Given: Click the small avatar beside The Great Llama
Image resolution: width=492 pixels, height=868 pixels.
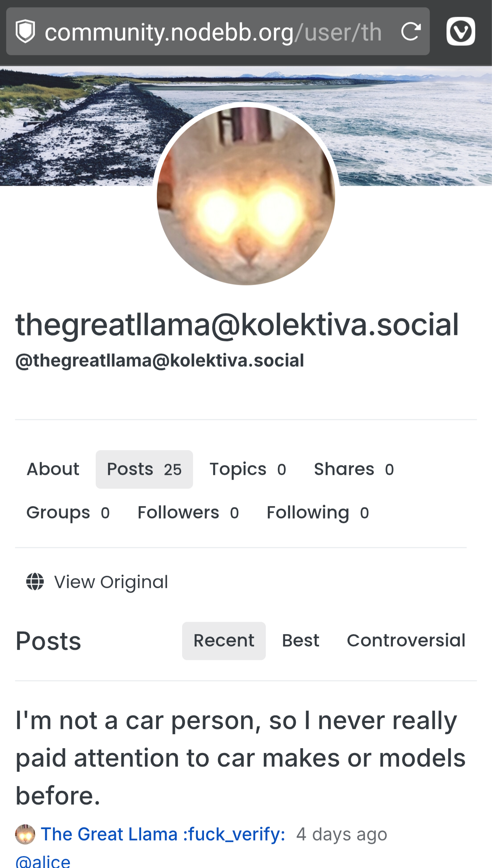Looking at the screenshot, I should pos(25,834).
